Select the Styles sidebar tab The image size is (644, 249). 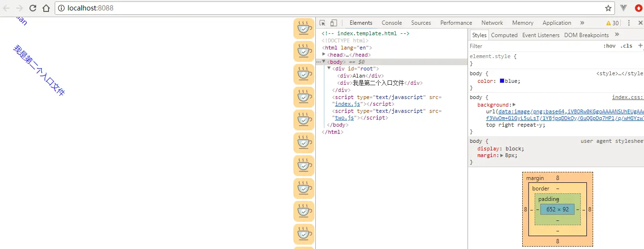(479, 35)
